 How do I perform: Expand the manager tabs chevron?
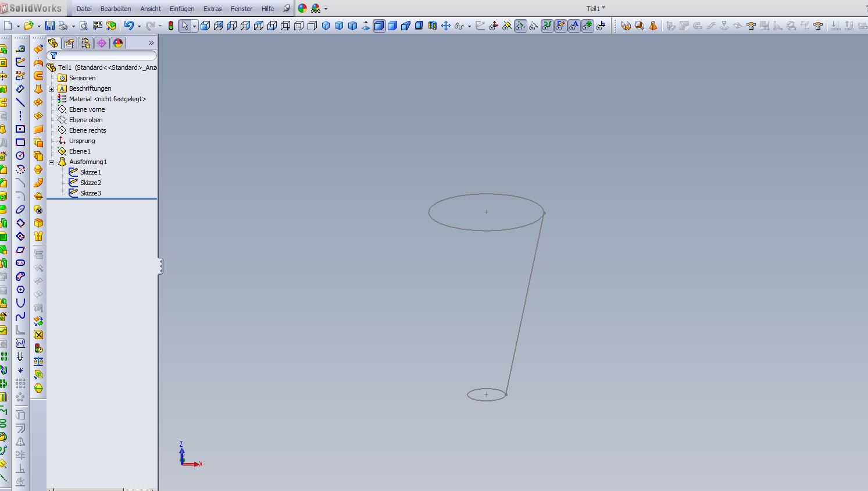tap(151, 43)
